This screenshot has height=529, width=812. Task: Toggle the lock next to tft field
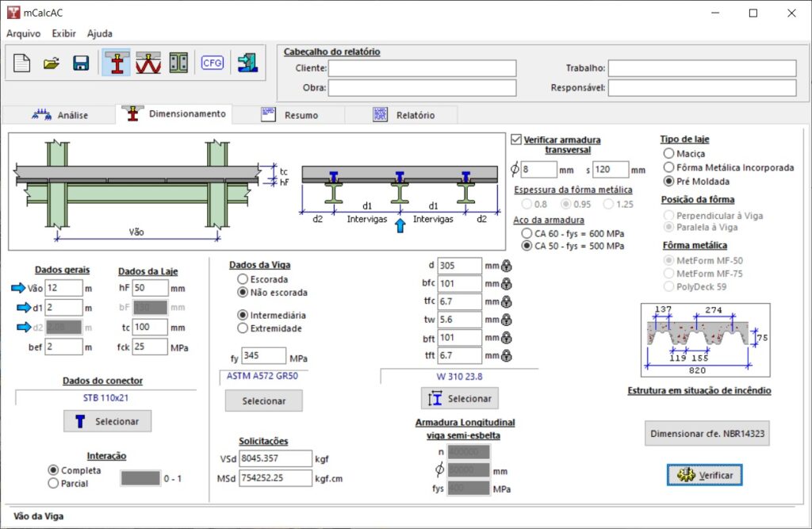click(x=507, y=356)
